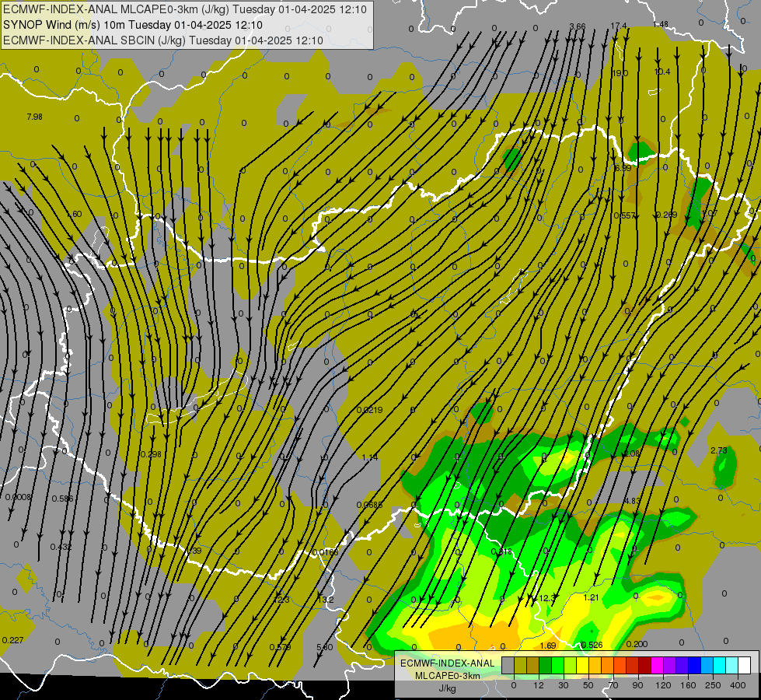Image resolution: width=761 pixels, height=700 pixels.
Task: Pick the bright yellow legend swatch
Action: [583, 665]
